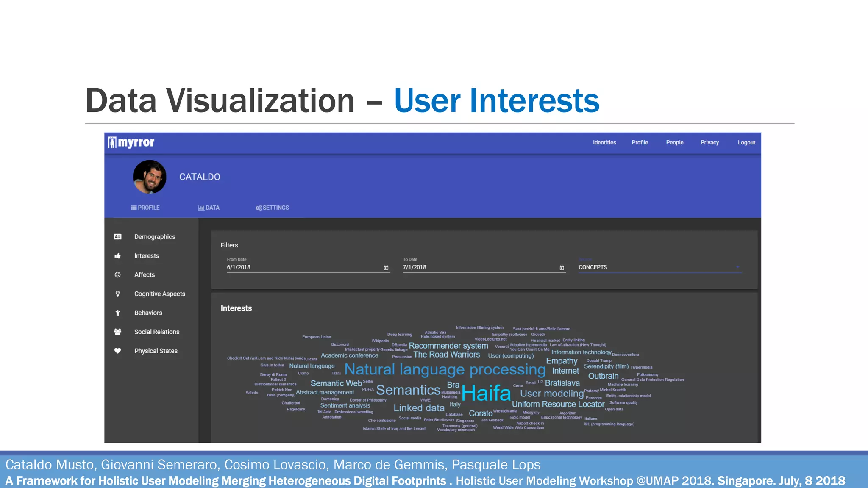The height and width of the screenshot is (488, 868).
Task: Click 'Semantics' in the word cloud
Action: click(408, 390)
